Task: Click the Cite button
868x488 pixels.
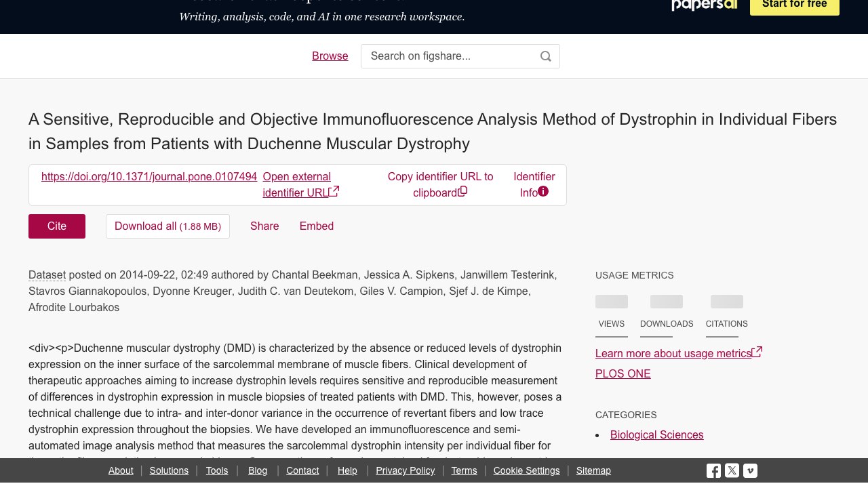Action: point(57,226)
